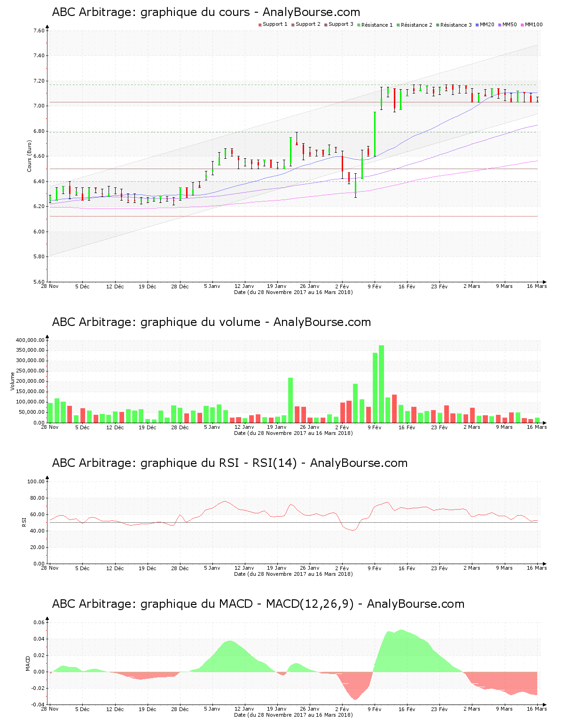This screenshot has width=564, height=728.
Task: Click the -0.04 MACD axis value
Action: point(38,705)
